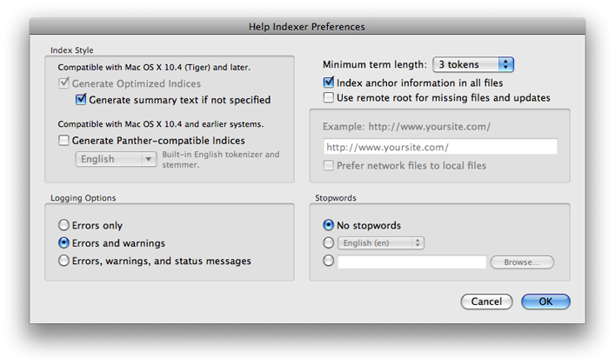Image resolution: width=615 pixels, height=364 pixels.
Task: Check Prefer network files to local files
Action: 328,165
